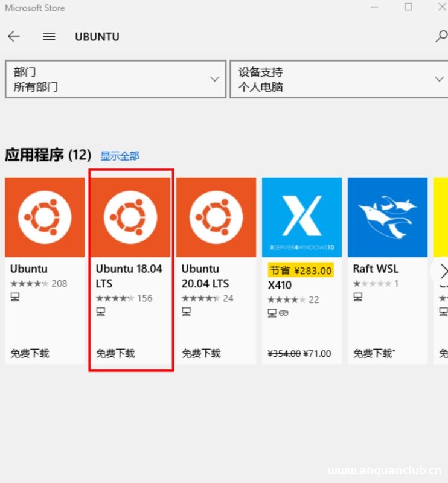Click the 显示全部 show all link
The height and width of the screenshot is (483, 448).
(120, 156)
